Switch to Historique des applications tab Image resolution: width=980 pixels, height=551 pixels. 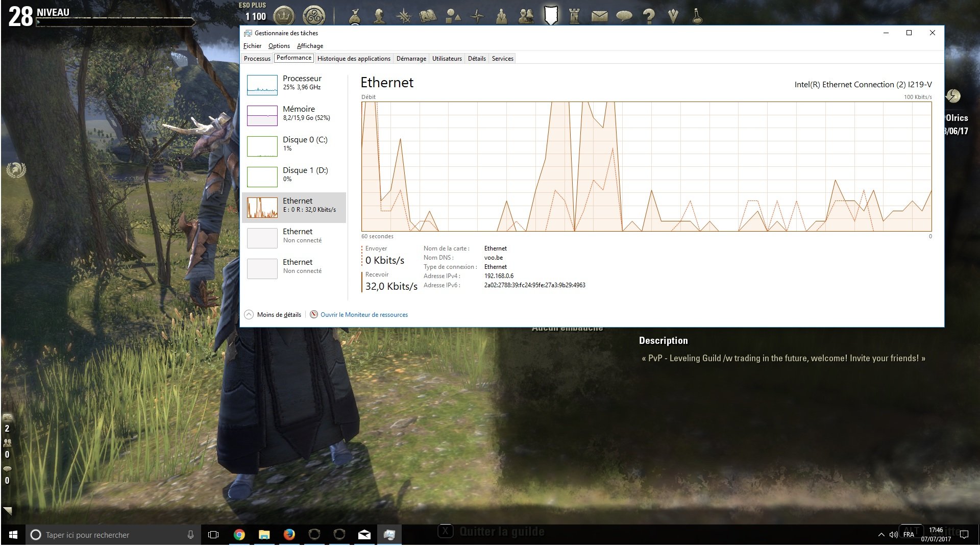[354, 59]
